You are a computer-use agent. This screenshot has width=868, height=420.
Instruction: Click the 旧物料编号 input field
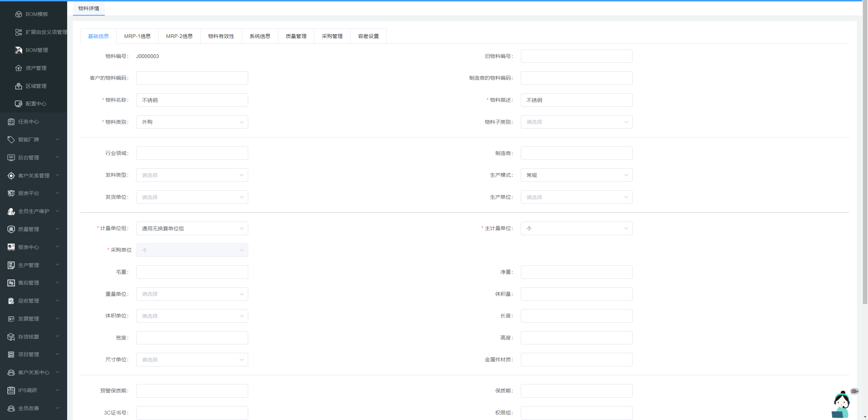pyautogui.click(x=576, y=56)
